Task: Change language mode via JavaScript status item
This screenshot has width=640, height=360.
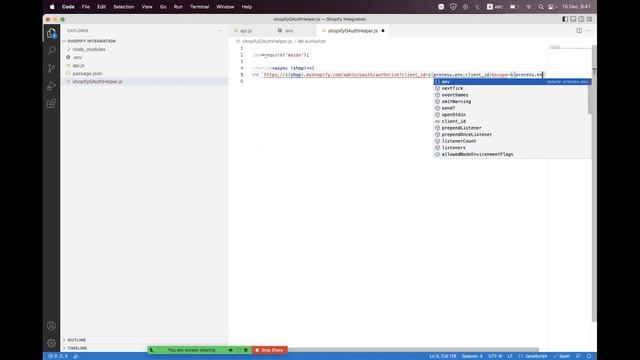Action: pyautogui.click(x=533, y=356)
